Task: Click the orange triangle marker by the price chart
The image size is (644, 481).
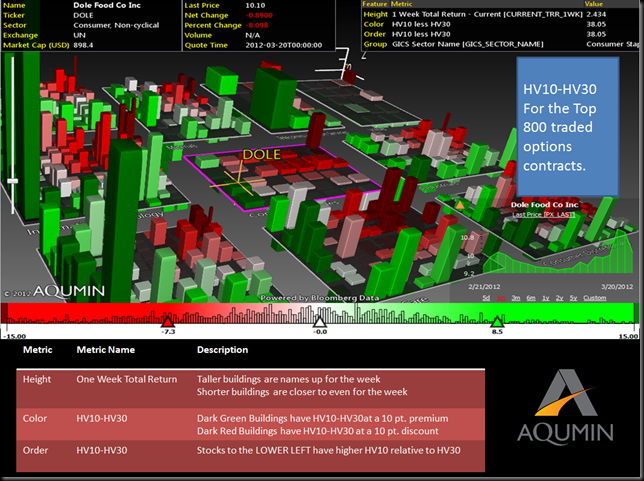Action: [460, 205]
